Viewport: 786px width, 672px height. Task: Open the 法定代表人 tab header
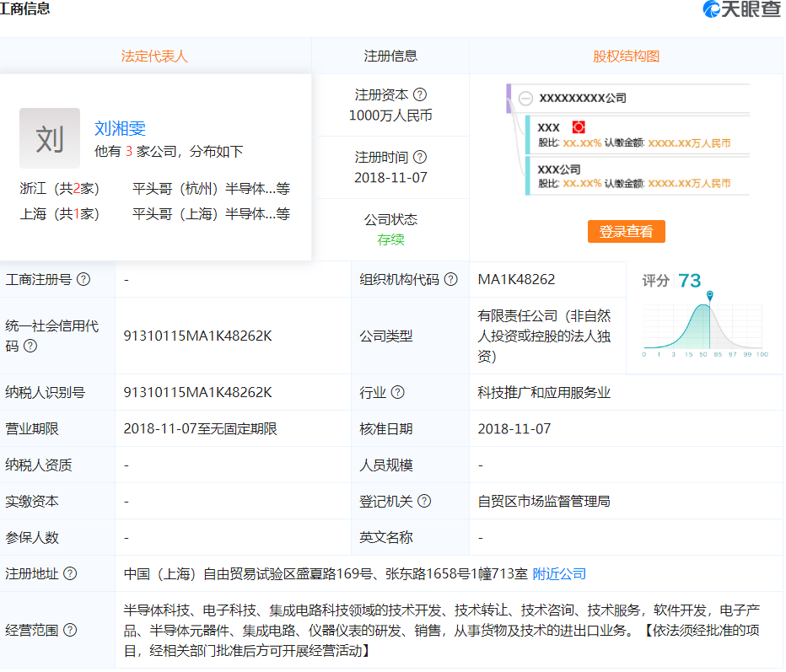pyautogui.click(x=154, y=56)
